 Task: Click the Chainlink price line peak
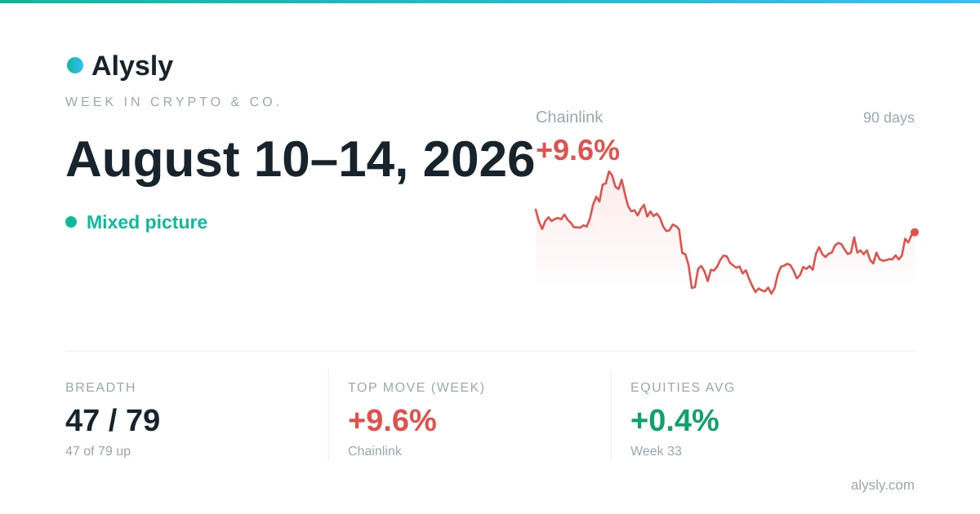click(609, 173)
